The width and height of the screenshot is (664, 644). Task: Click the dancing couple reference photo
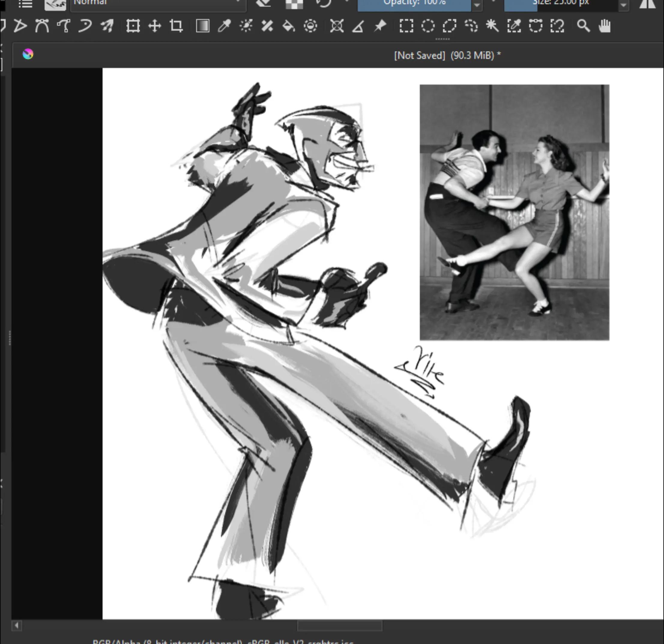click(x=514, y=213)
